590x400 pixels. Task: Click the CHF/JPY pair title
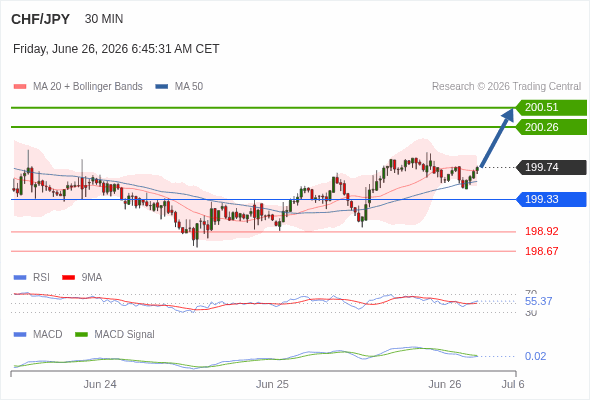point(41,19)
